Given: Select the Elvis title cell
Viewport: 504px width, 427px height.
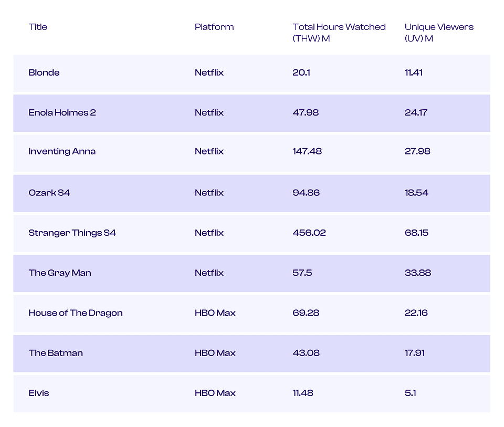Looking at the screenshot, I should pos(38,393).
